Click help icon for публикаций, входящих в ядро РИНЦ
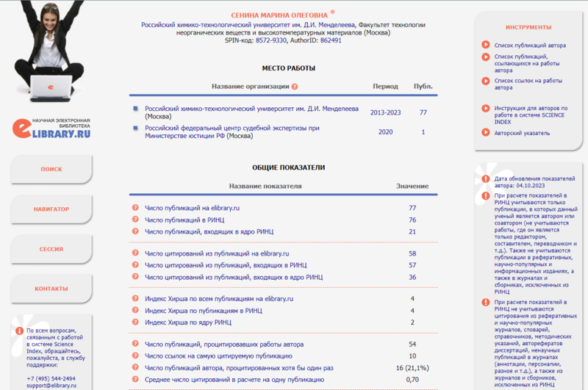This screenshot has height=390, width=588. pyautogui.click(x=135, y=231)
